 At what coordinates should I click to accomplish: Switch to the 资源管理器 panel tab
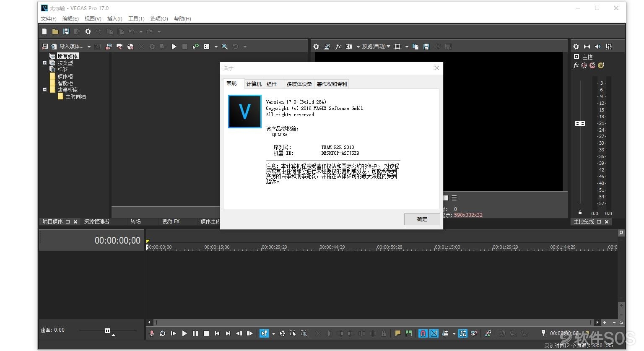[96, 221]
